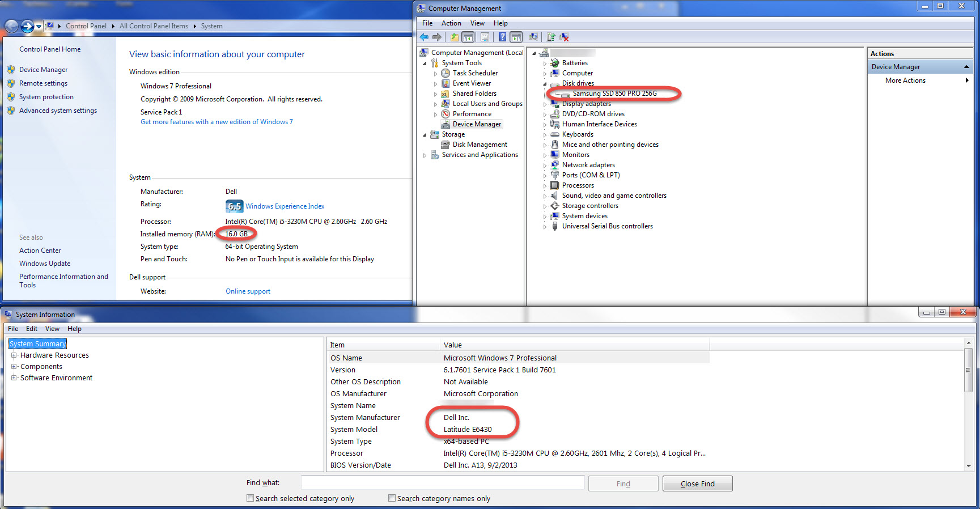Image resolution: width=980 pixels, height=509 pixels.
Task: Click the Universal Serial Bus controllers plug icon
Action: 555,226
